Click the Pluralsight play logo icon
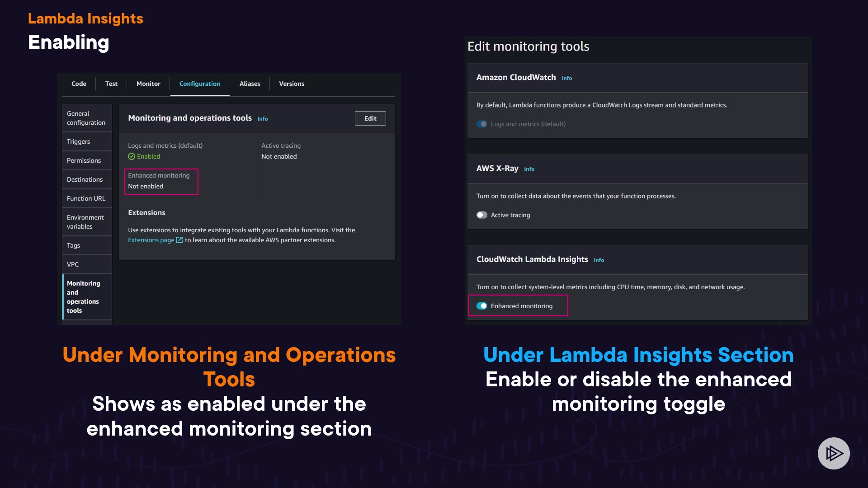Image resolution: width=868 pixels, height=488 pixels. pyautogui.click(x=834, y=453)
